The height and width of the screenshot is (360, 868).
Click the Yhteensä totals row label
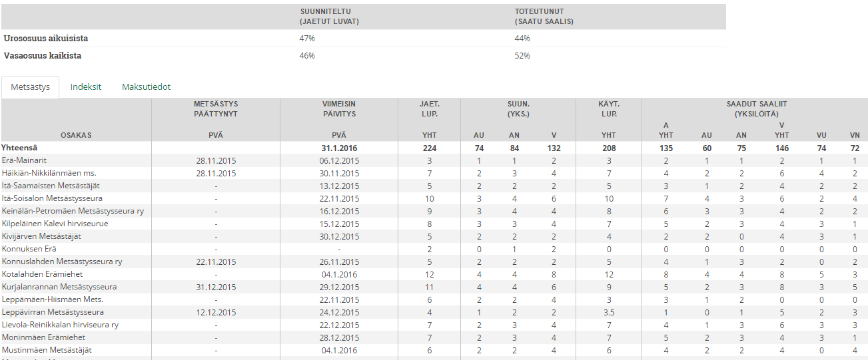[x=19, y=148]
